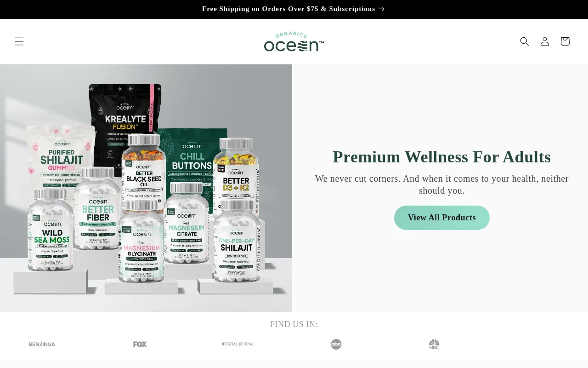
Task: Click the announcement bar arrow
Action: point(382,9)
